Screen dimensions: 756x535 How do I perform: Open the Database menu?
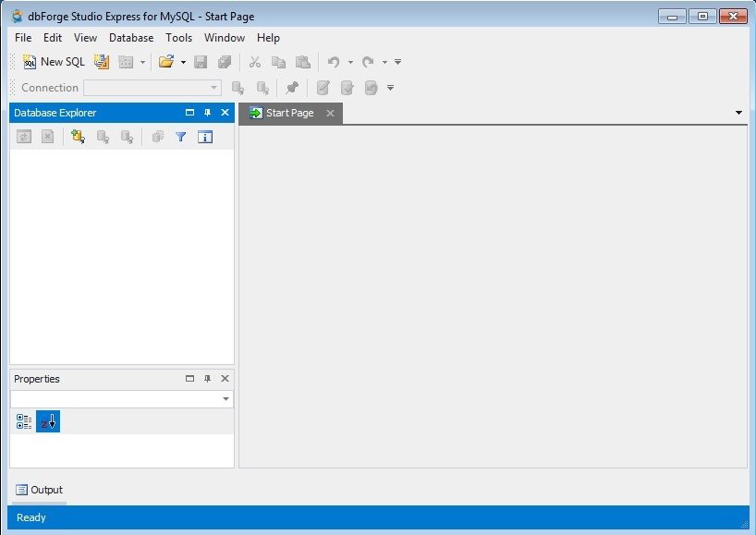point(131,38)
